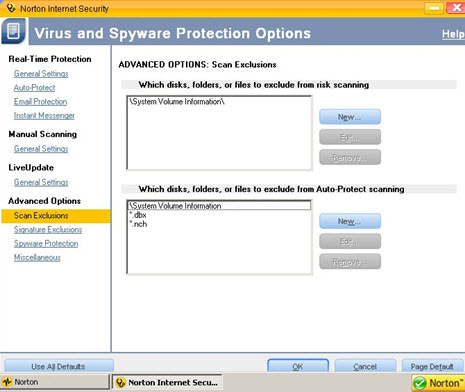Click the Norton title bar logo icon
The image size is (465, 392).
coord(11,8)
